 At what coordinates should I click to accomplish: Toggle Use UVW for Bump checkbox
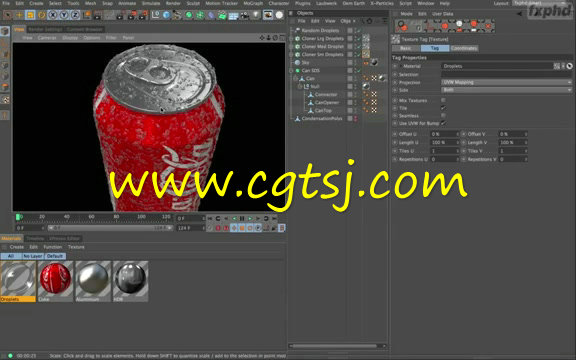point(443,123)
